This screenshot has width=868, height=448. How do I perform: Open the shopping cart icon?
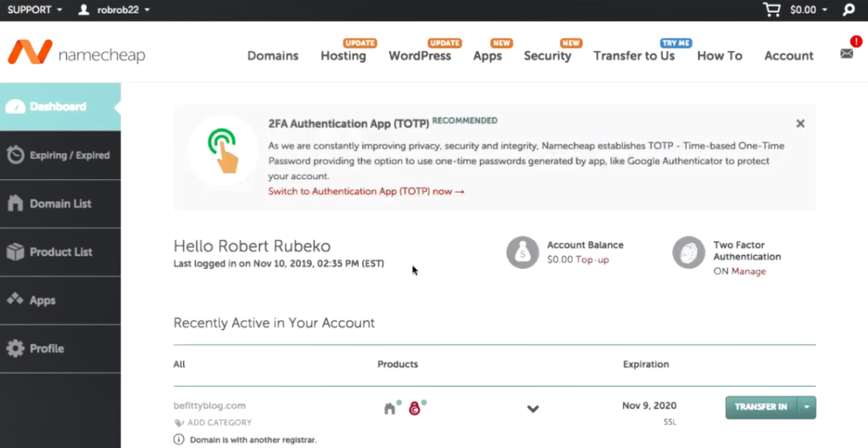pos(773,9)
